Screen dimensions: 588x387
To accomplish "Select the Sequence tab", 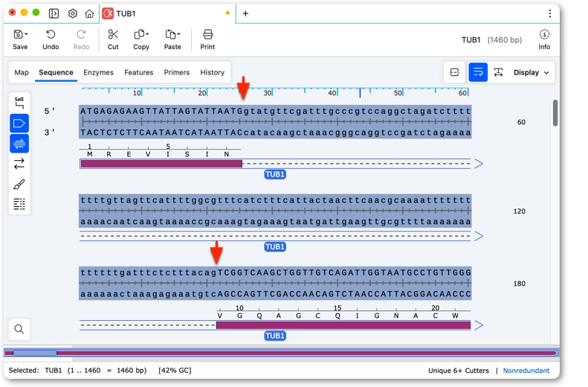I will [56, 72].
